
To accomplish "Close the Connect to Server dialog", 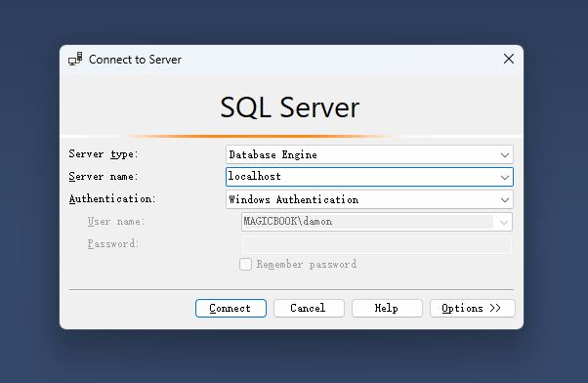I will 509,59.
